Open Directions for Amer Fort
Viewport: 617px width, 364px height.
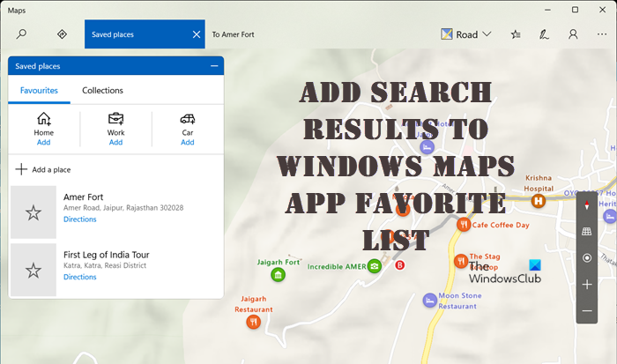pos(80,219)
